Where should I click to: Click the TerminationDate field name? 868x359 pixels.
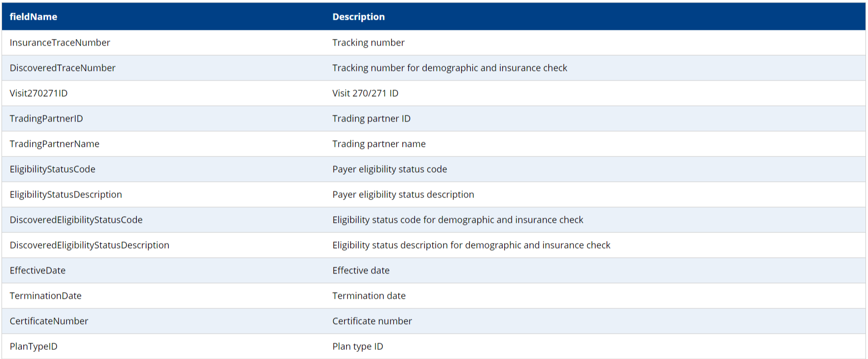coord(46,296)
